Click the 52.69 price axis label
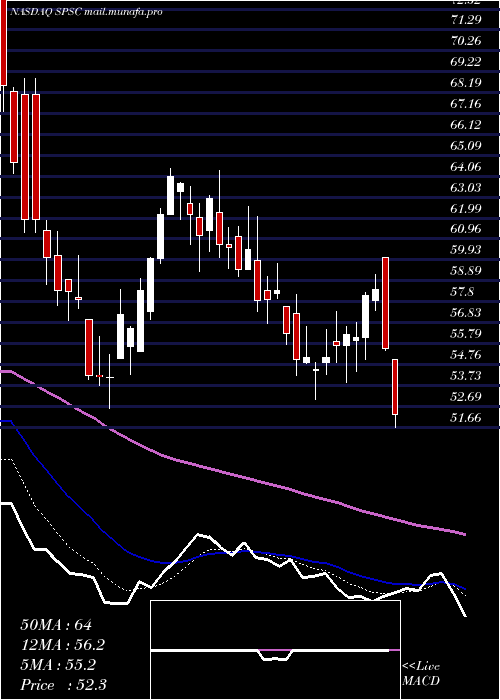 [466, 396]
